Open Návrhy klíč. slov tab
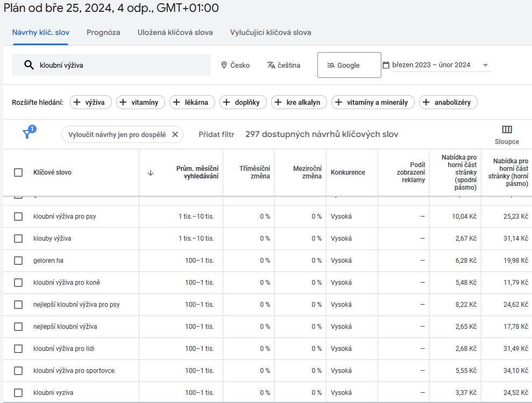The image size is (532, 403). [41, 33]
